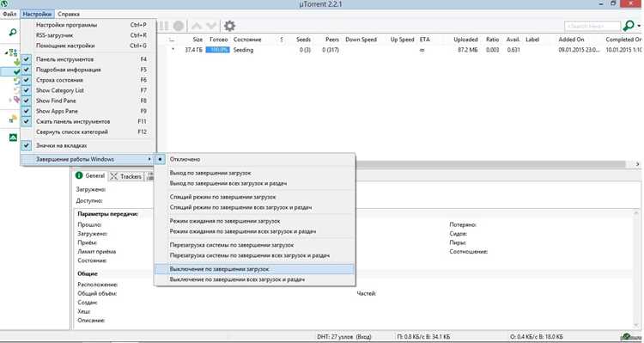644x343 pixels.
Task: Open RSS-загрузчик menu entry
Action: pyautogui.click(x=88, y=35)
